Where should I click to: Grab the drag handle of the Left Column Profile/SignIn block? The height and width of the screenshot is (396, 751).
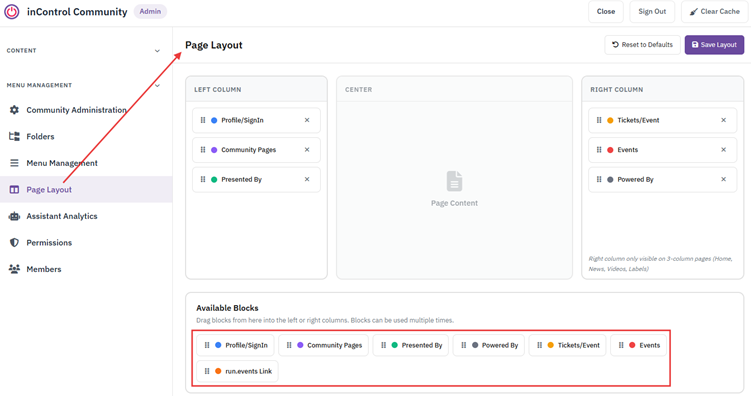203,120
